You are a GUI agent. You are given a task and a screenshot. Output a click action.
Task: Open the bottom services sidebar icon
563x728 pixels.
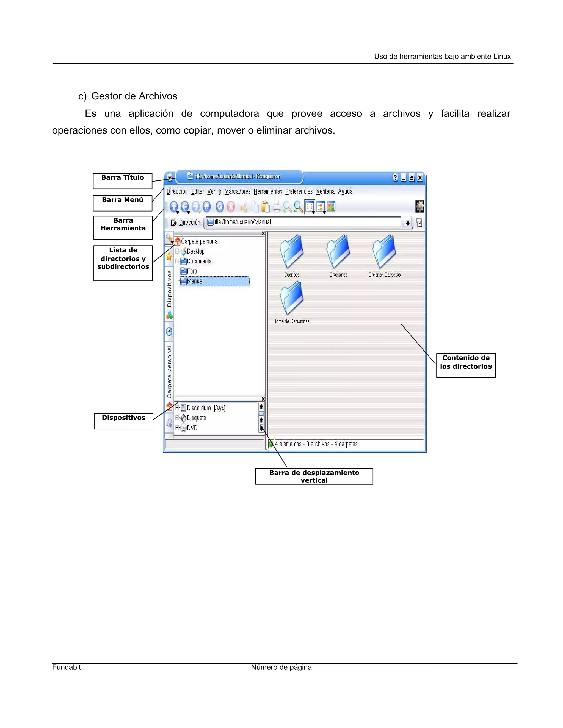(x=169, y=423)
